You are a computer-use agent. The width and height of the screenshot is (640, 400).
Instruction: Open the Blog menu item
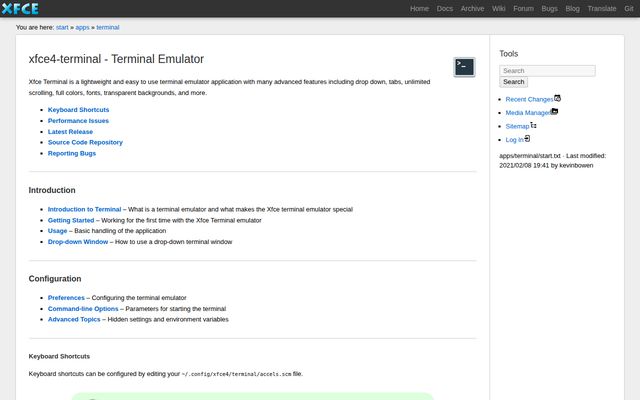point(572,9)
